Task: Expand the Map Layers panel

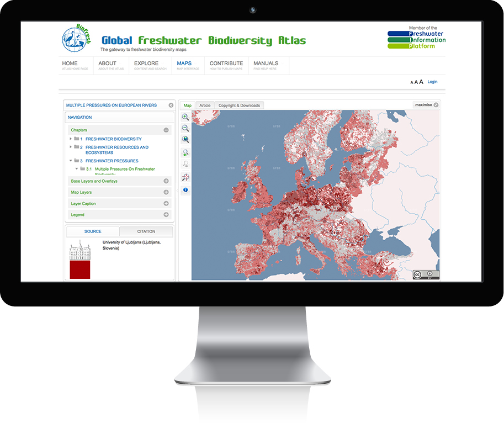Action: [166, 192]
